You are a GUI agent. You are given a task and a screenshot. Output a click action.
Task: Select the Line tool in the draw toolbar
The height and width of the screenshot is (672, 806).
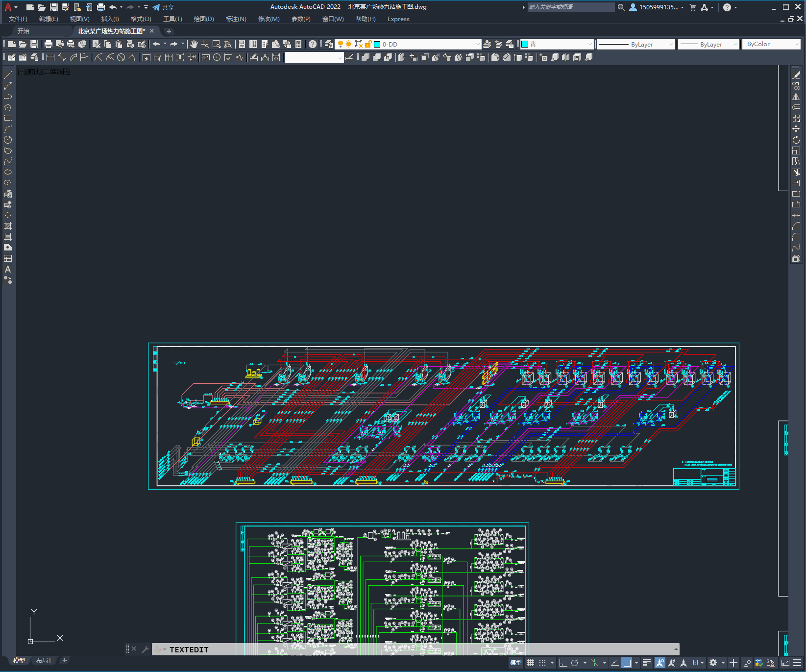click(8, 75)
